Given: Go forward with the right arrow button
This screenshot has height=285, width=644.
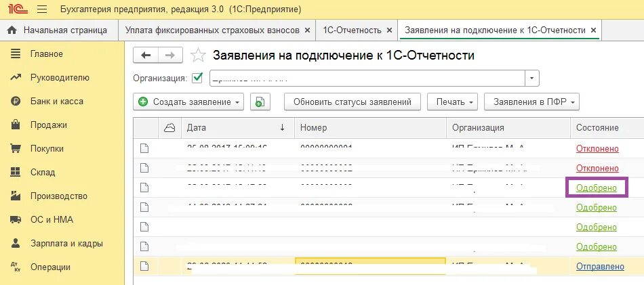Looking at the screenshot, I should [170, 56].
